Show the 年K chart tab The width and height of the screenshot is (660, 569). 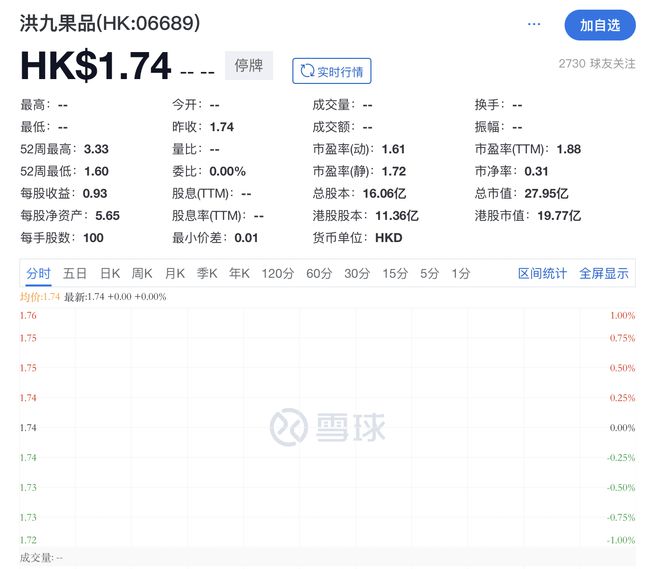tap(240, 274)
